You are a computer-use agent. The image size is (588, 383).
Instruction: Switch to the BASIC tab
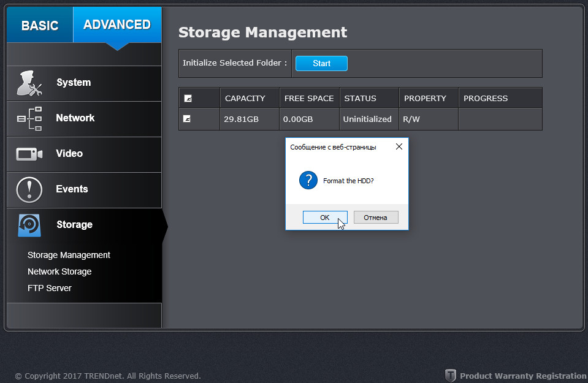[40, 25]
